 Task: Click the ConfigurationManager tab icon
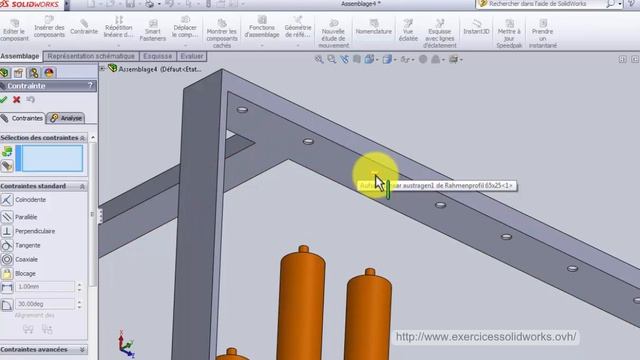[33, 73]
